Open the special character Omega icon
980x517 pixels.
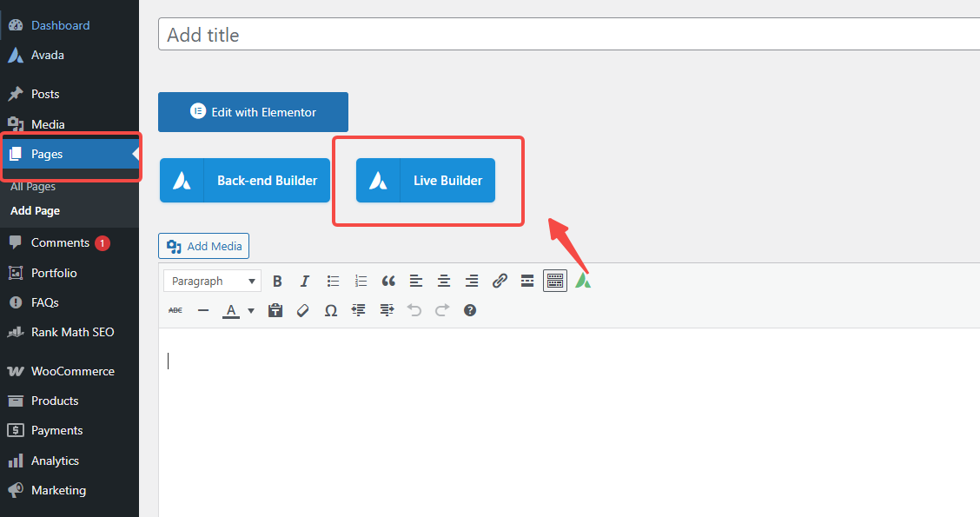[330, 310]
